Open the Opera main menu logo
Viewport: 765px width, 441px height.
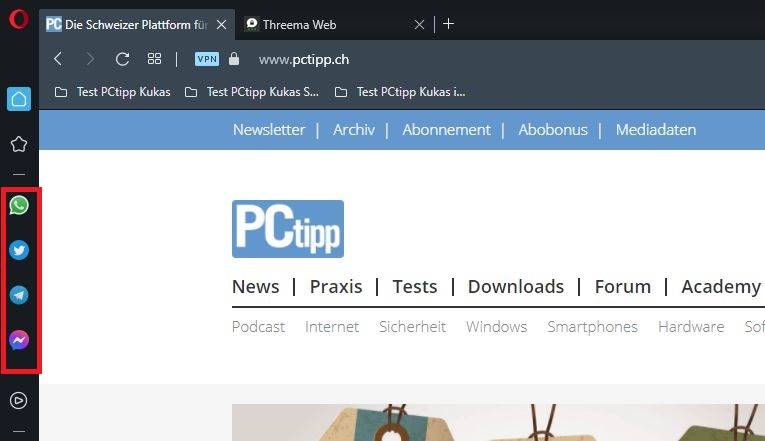pyautogui.click(x=19, y=20)
